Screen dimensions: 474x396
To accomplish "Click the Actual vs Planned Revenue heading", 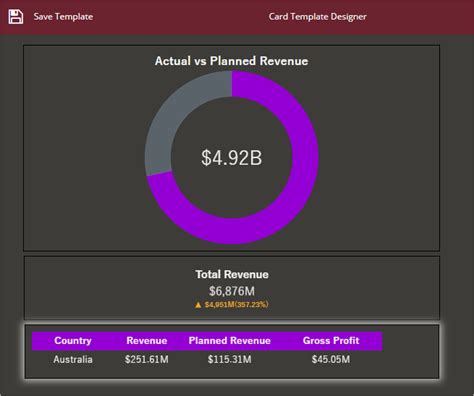I will coord(231,61).
